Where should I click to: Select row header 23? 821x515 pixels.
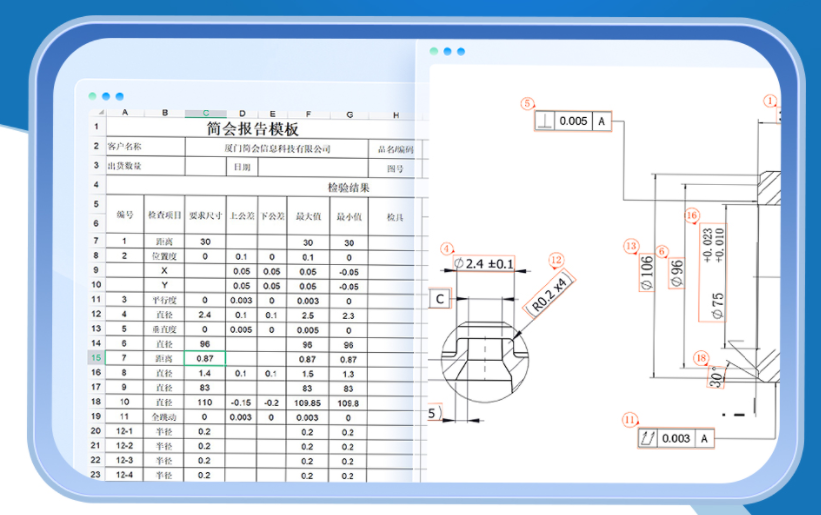[95, 474]
